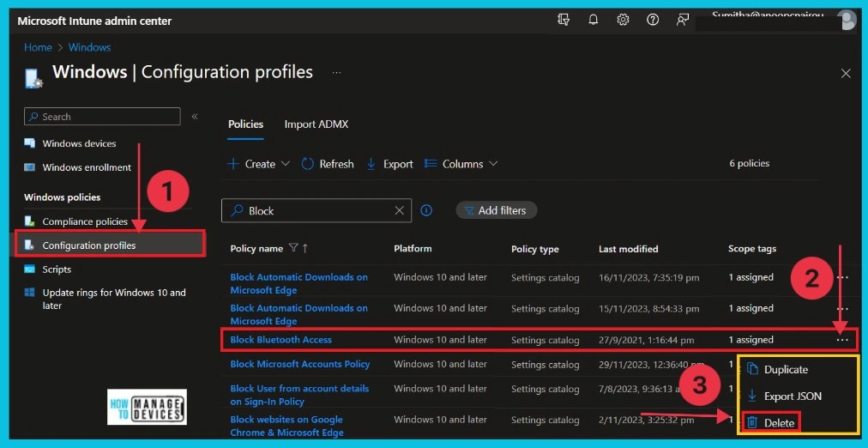
Task: Close the Configuration profiles blade
Action: 846,73
